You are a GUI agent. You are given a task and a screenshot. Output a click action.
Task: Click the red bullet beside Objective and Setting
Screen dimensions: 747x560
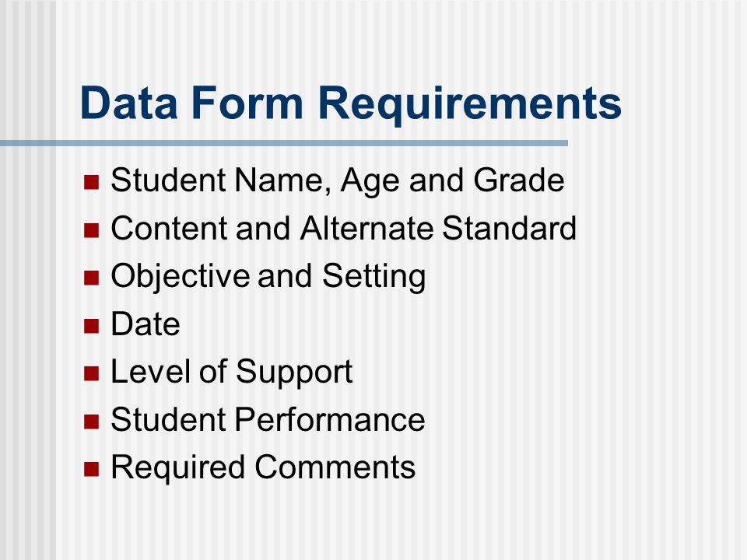91,278
